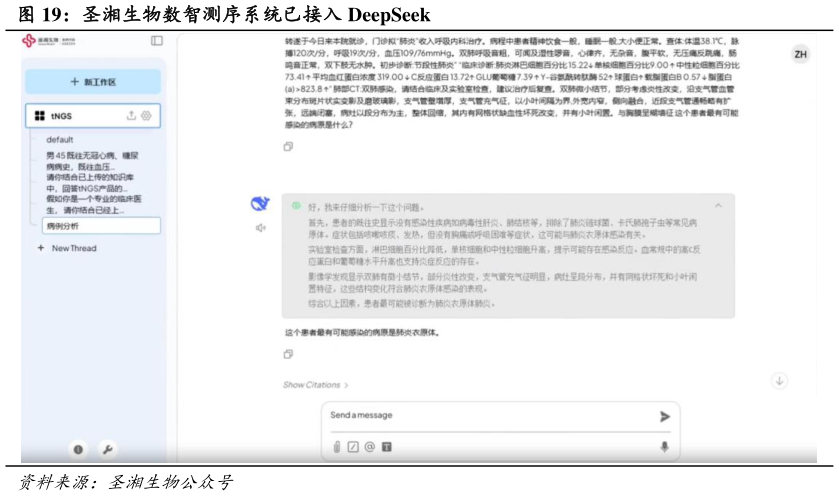Send the message with arrow icon
This screenshot has height=496, width=839.
pyautogui.click(x=664, y=416)
